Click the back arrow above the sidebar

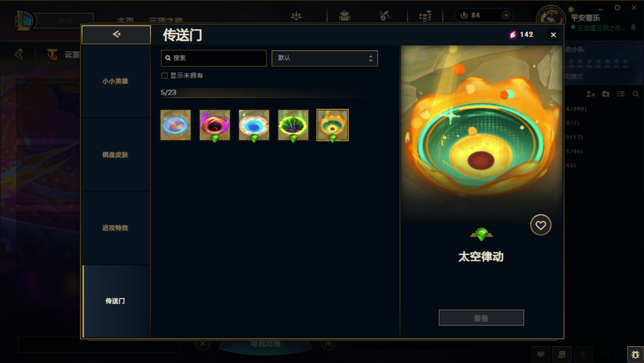coord(116,35)
